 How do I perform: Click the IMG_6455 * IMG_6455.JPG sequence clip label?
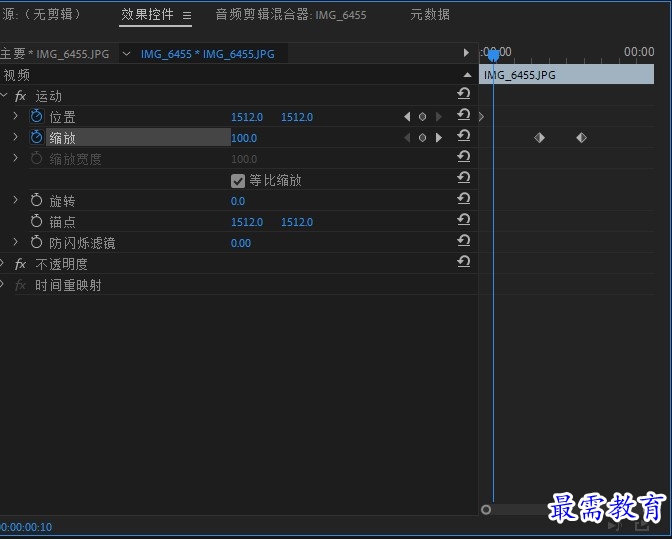[208, 54]
